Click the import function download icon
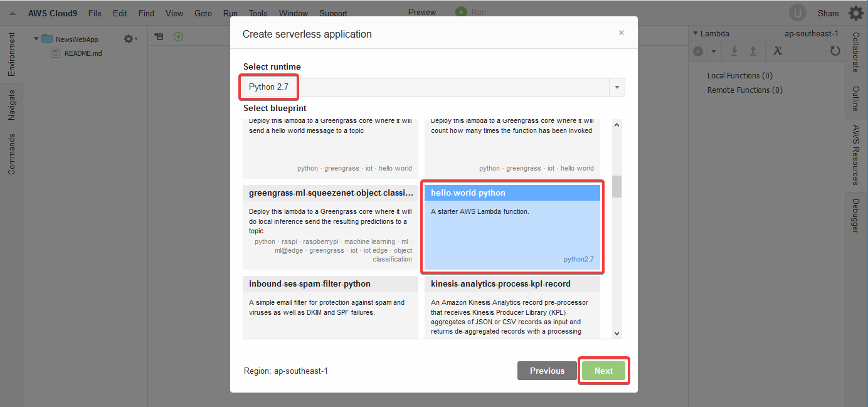This screenshot has width=868, height=407. [734, 51]
